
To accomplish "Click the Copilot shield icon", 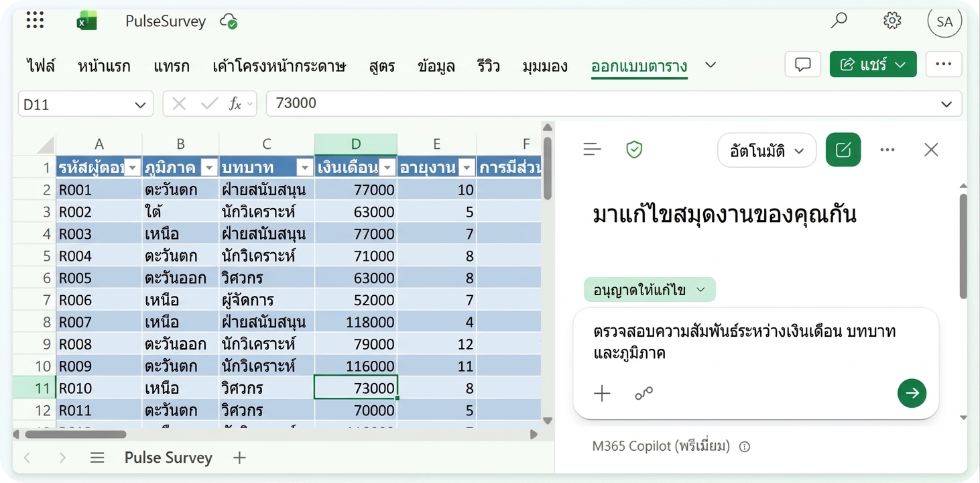I will click(634, 150).
